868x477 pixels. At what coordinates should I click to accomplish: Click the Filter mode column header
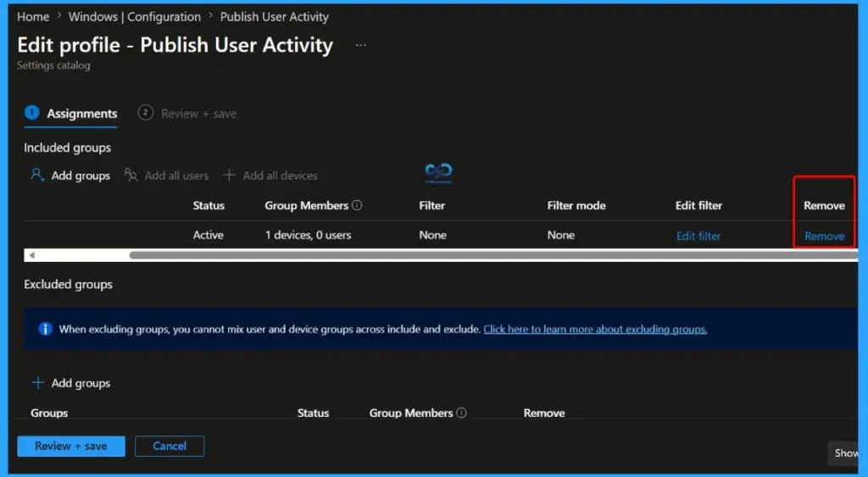(x=576, y=205)
